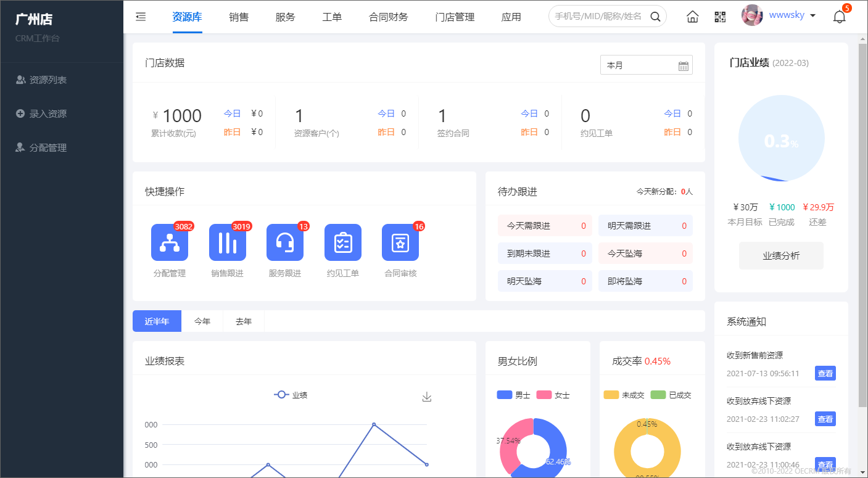
Task: Click the 广州店 store title
Action: coord(33,19)
